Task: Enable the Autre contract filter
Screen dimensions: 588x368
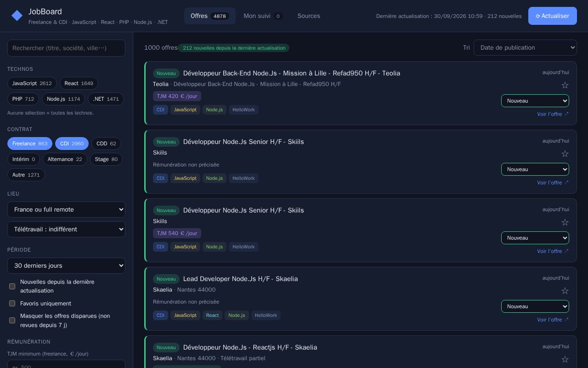Action: (x=26, y=175)
